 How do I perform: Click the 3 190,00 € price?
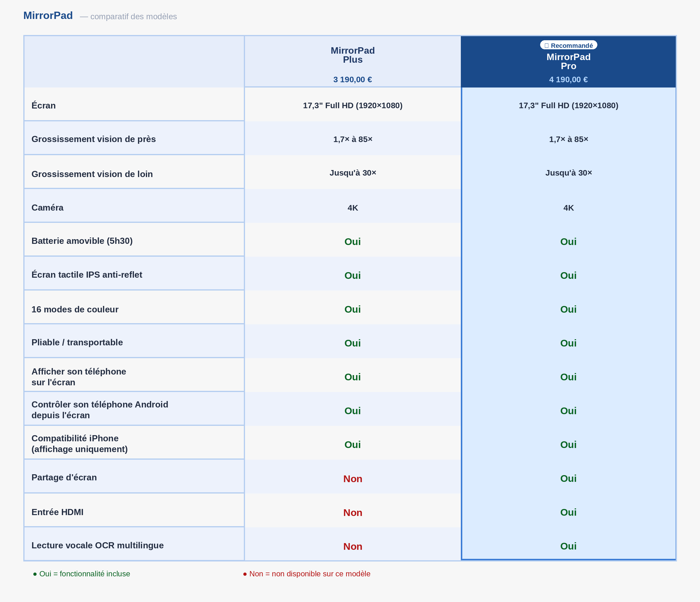point(352,80)
